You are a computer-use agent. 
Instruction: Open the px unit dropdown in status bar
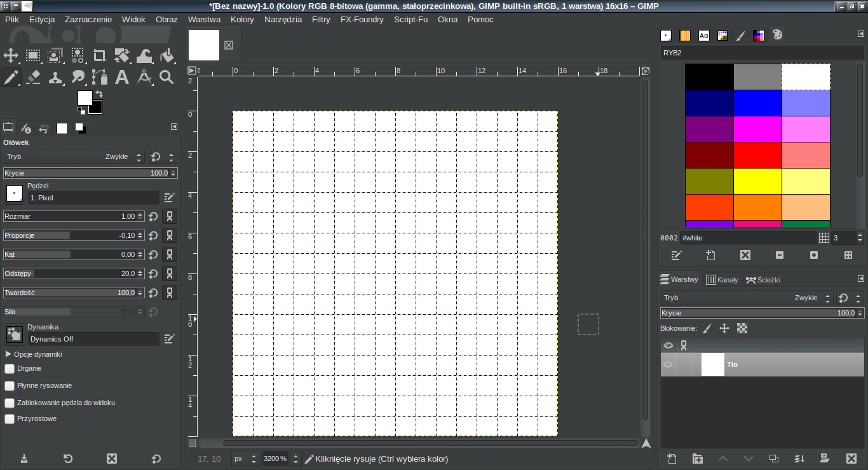tap(245, 459)
